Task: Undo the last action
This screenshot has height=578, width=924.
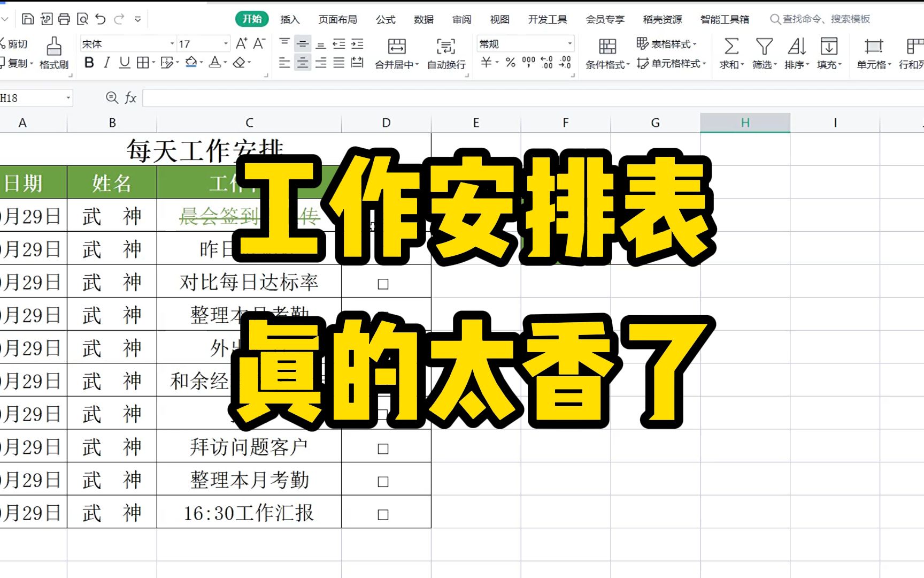Action: point(101,19)
